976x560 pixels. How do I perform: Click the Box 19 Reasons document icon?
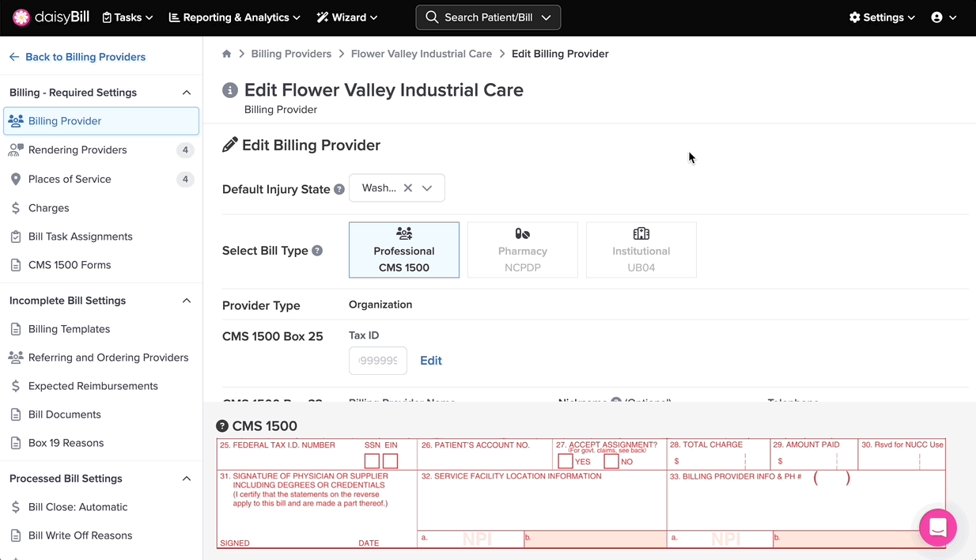[x=16, y=443]
